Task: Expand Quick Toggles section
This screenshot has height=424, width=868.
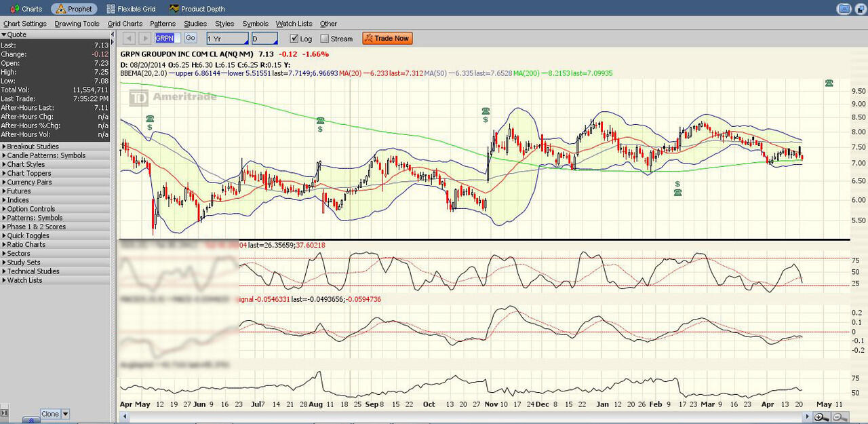Action: click(x=55, y=235)
